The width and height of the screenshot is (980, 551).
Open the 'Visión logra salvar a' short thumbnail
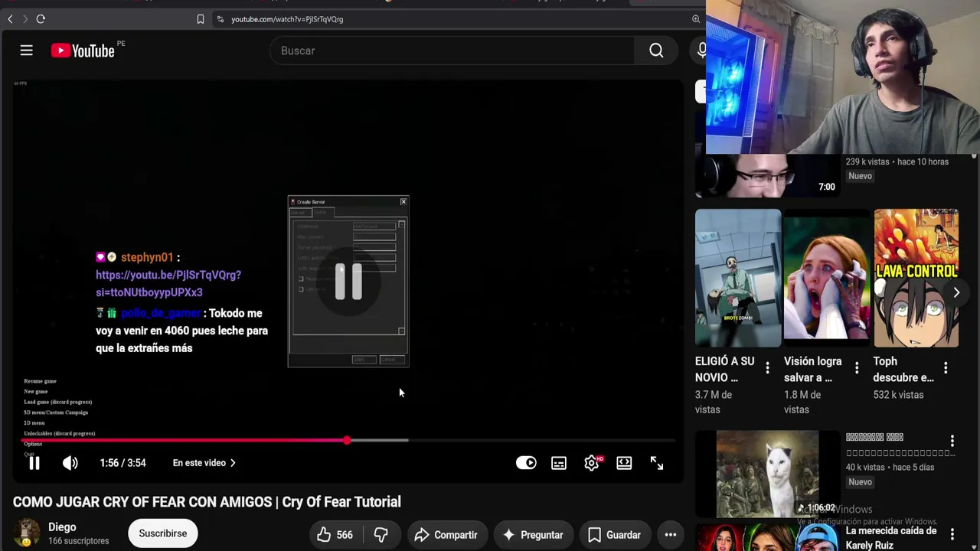point(827,278)
